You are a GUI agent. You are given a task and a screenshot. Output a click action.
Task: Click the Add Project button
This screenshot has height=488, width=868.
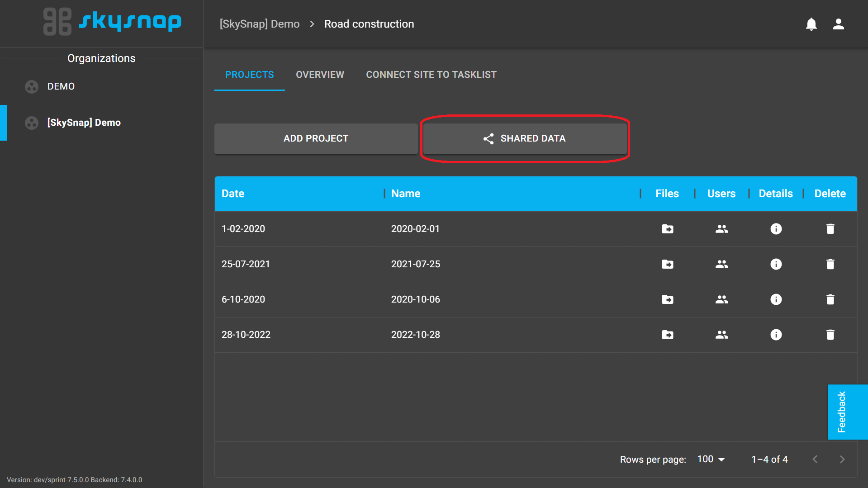click(x=316, y=138)
